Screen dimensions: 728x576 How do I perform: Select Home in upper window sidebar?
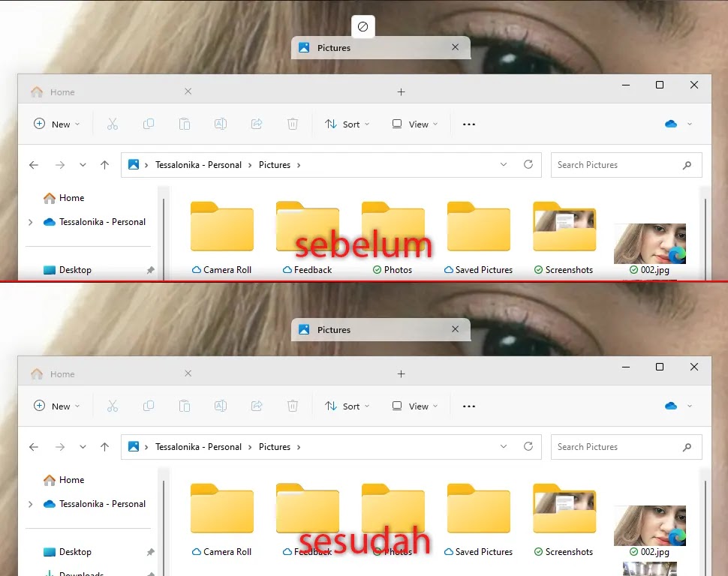pos(64,198)
